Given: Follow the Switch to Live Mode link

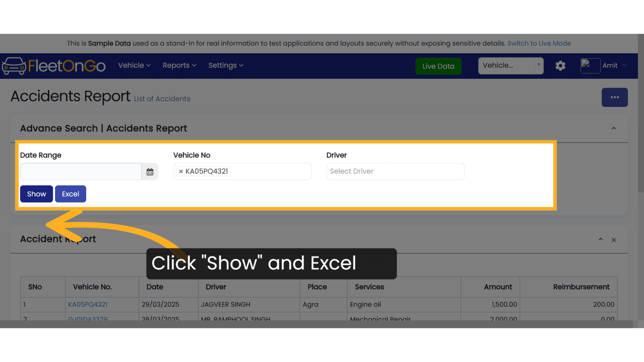Looking at the screenshot, I should point(539,43).
